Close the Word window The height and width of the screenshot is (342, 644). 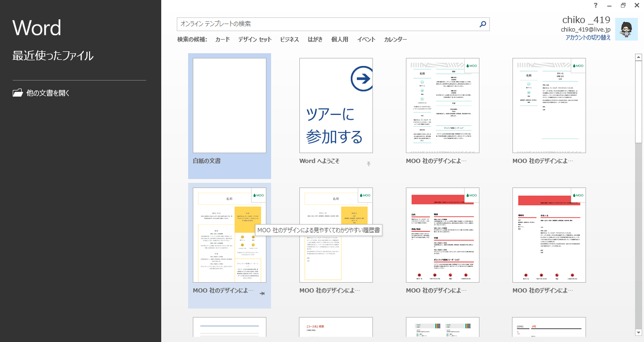pos(636,5)
